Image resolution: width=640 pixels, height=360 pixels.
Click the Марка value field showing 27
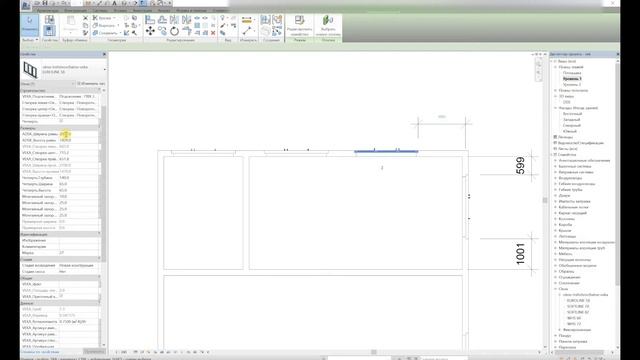pyautogui.click(x=78, y=253)
